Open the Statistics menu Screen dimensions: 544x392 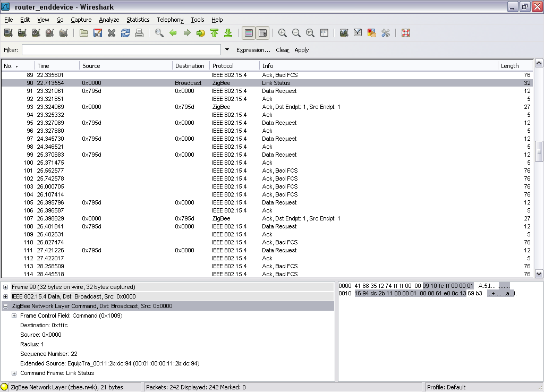click(x=138, y=20)
